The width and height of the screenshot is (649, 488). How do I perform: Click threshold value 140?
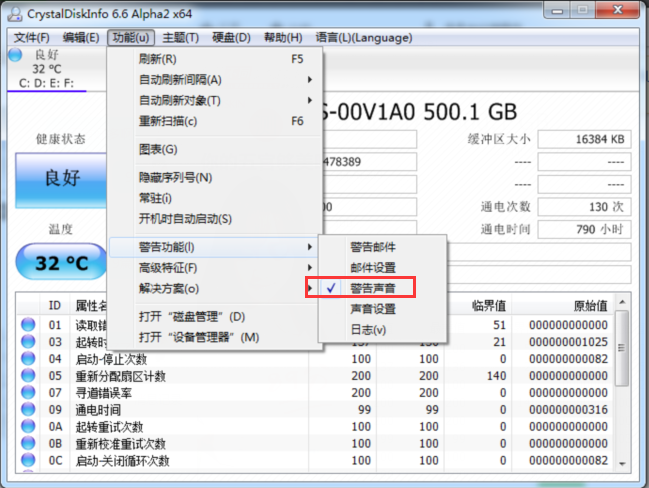pos(496,375)
